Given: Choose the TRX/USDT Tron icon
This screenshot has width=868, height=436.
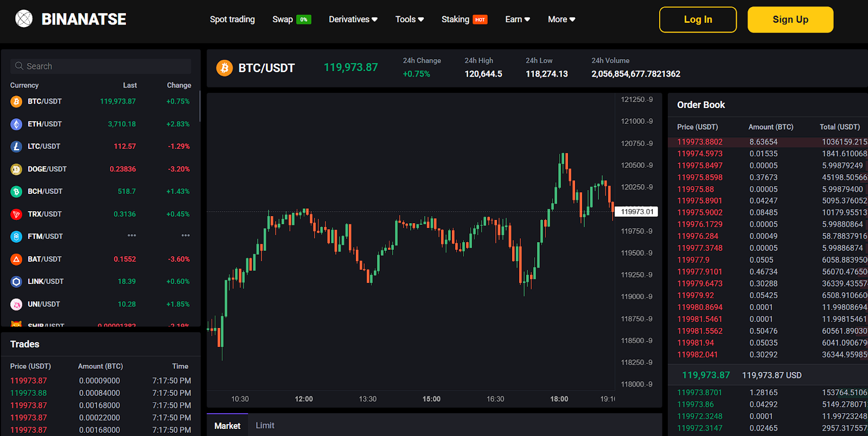Looking at the screenshot, I should point(16,214).
